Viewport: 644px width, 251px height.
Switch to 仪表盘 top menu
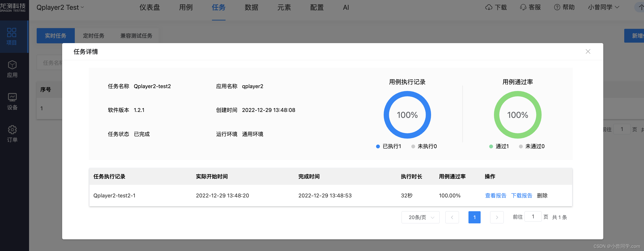point(150,7)
